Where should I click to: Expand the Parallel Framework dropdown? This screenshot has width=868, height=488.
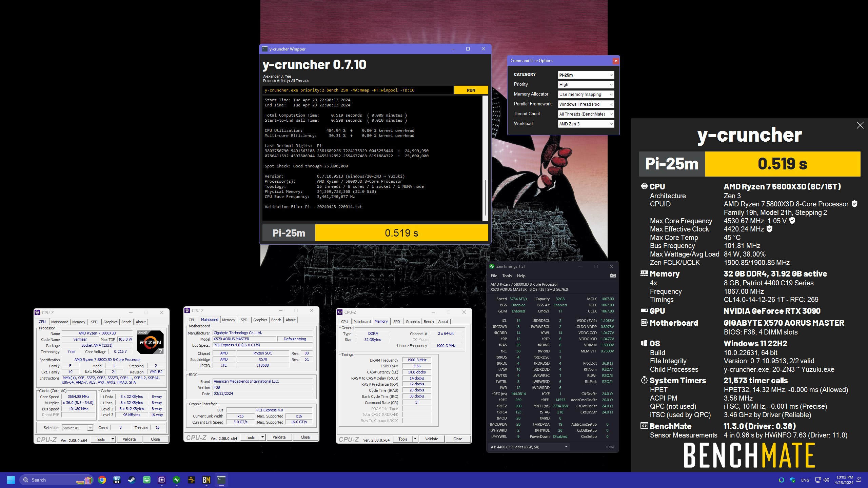click(586, 104)
